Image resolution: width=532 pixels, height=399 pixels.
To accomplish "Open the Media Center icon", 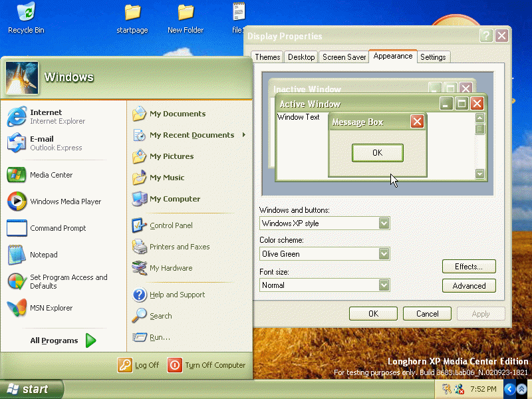I will 16,175.
